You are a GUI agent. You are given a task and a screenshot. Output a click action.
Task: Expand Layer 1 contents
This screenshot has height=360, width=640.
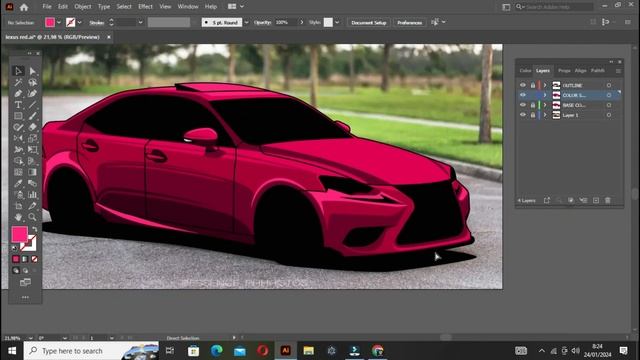(x=545, y=115)
